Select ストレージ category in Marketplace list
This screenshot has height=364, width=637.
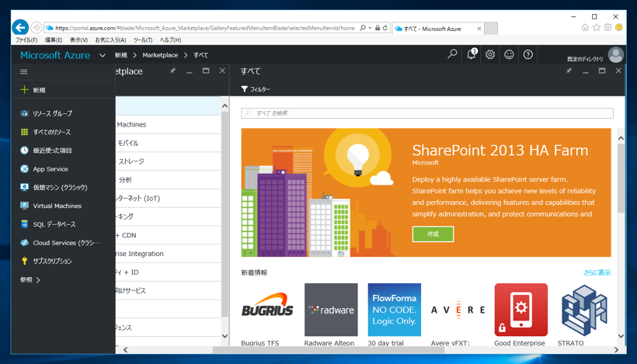tap(169, 161)
